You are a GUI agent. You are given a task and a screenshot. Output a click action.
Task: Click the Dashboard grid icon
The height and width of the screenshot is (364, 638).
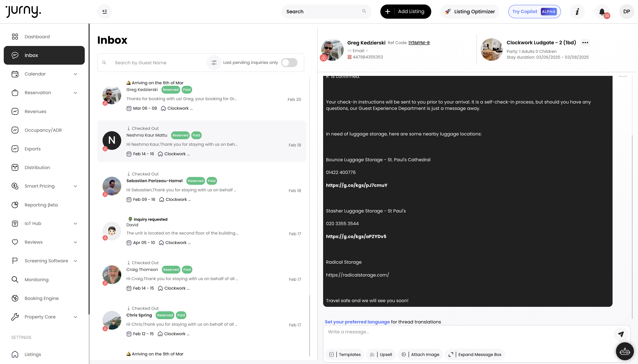click(x=15, y=37)
